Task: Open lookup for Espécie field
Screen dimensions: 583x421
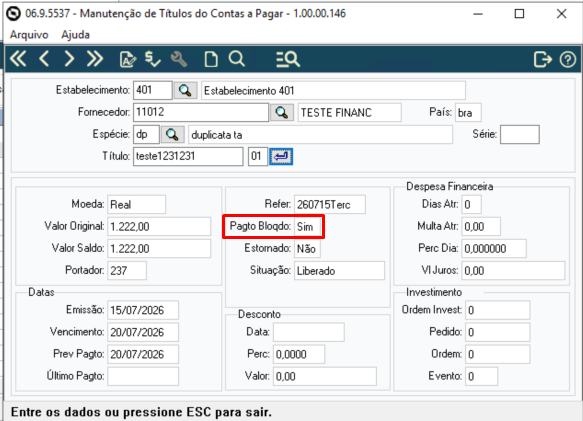Action: point(172,134)
